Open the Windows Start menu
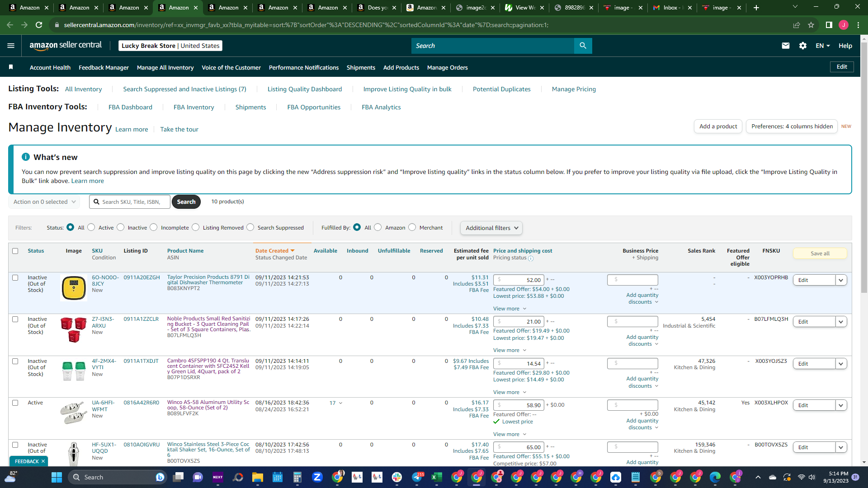 click(x=57, y=477)
